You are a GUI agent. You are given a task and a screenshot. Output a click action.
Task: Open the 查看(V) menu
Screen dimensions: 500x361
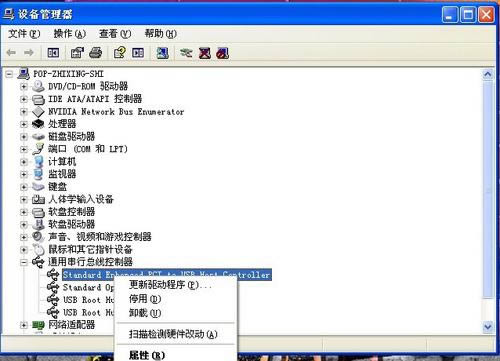click(x=115, y=34)
